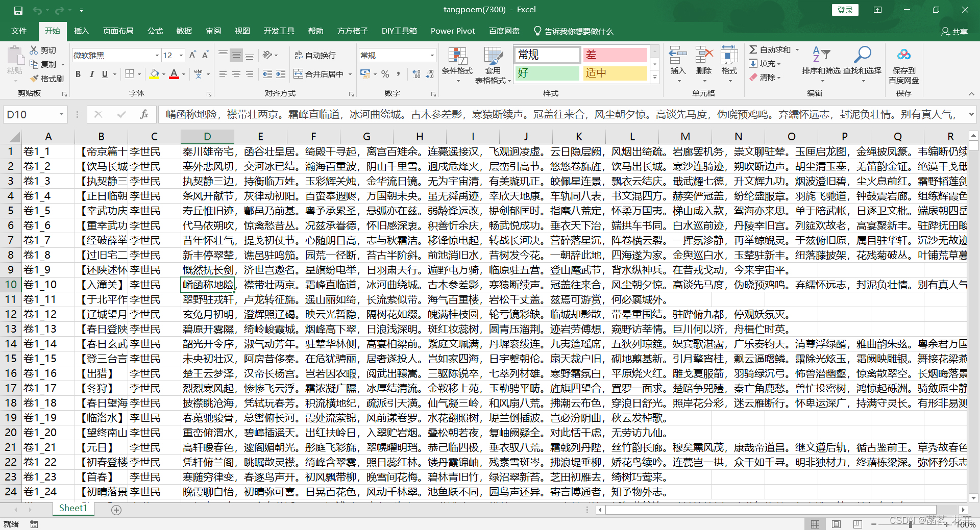Decrease font size with smaller A icon
Screen dimensions: 980x530
coord(205,55)
